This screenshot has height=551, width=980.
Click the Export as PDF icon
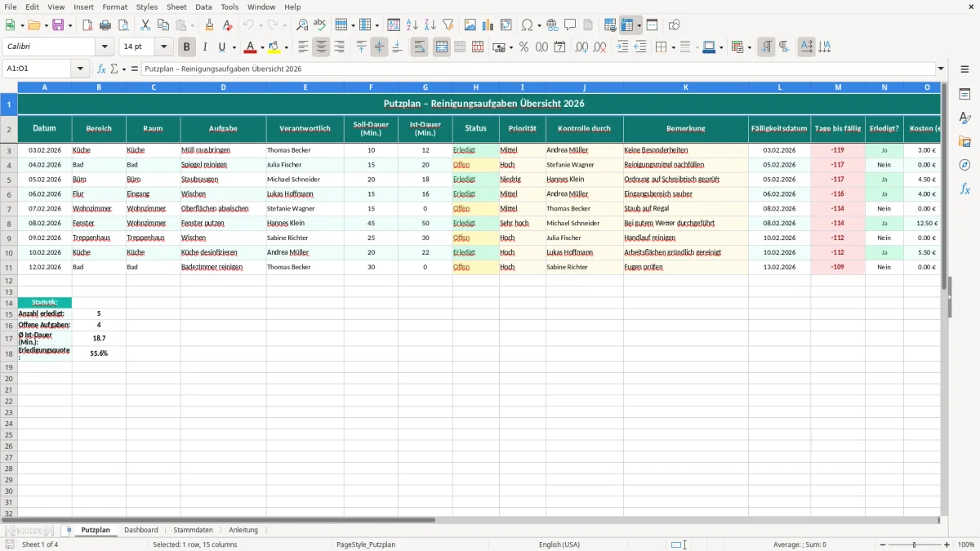click(x=87, y=25)
